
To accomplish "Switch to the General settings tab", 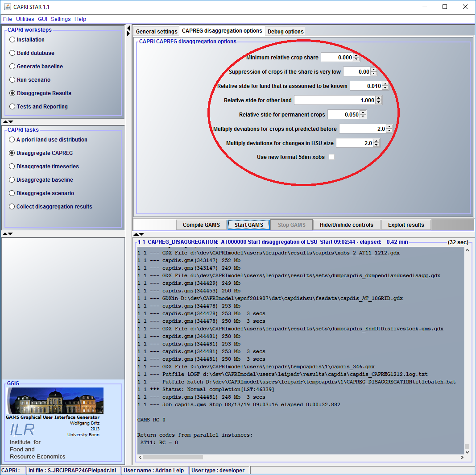I will [157, 31].
